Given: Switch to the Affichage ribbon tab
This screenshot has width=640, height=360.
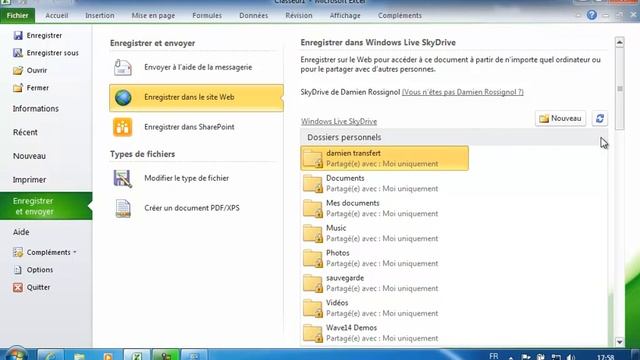Looking at the screenshot, I should [x=345, y=16].
